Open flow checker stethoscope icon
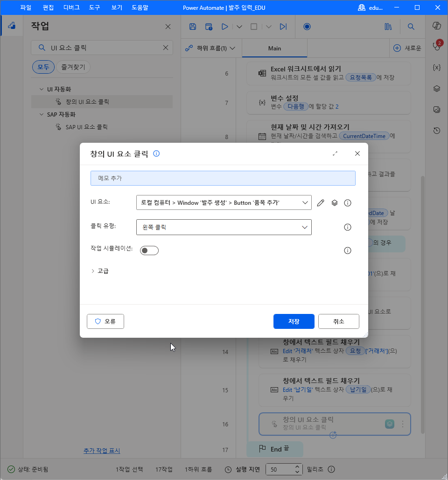Screen dimensions: 448x480 [x=437, y=47]
